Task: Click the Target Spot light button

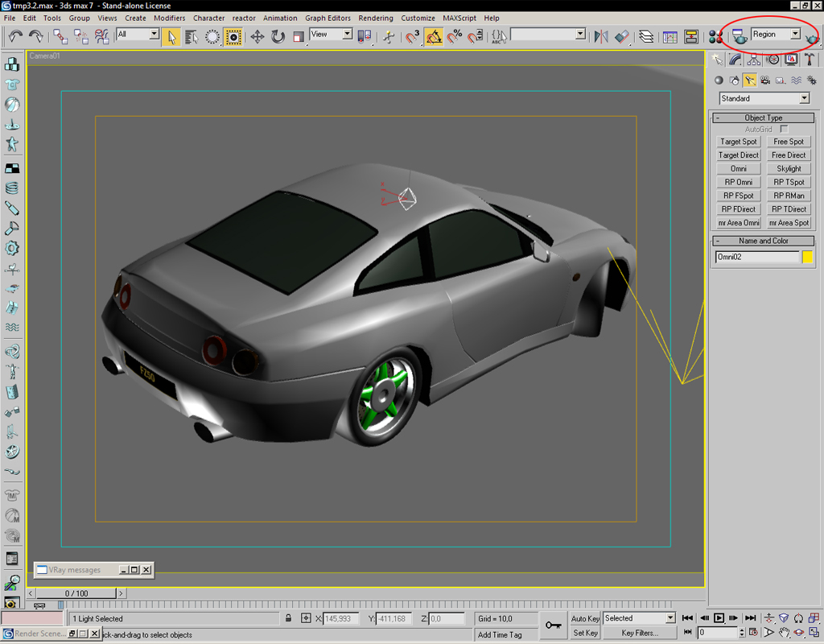Action: (x=738, y=142)
